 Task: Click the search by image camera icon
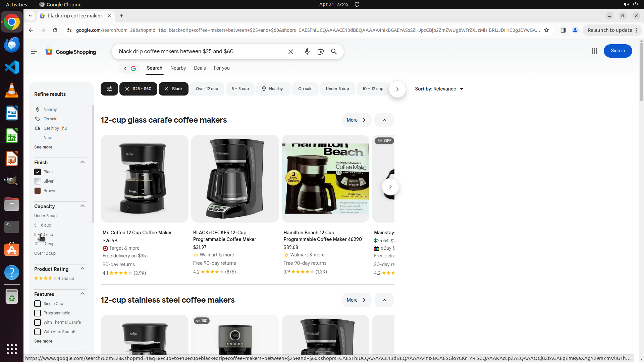pos(320,52)
